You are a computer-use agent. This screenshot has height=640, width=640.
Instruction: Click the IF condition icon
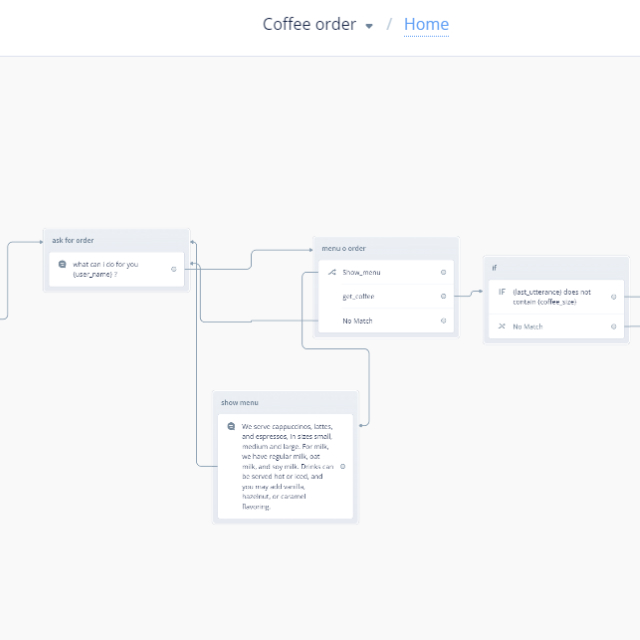(502, 292)
